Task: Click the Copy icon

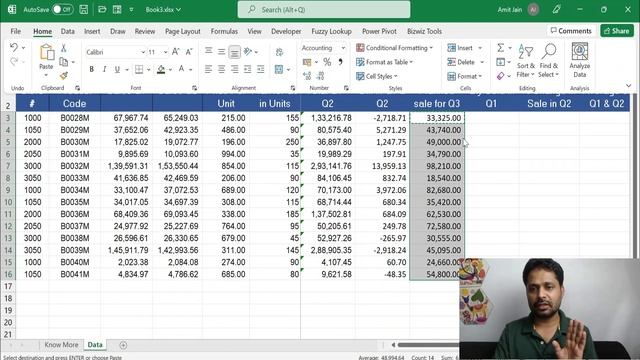Action: pyautogui.click(x=64, y=62)
